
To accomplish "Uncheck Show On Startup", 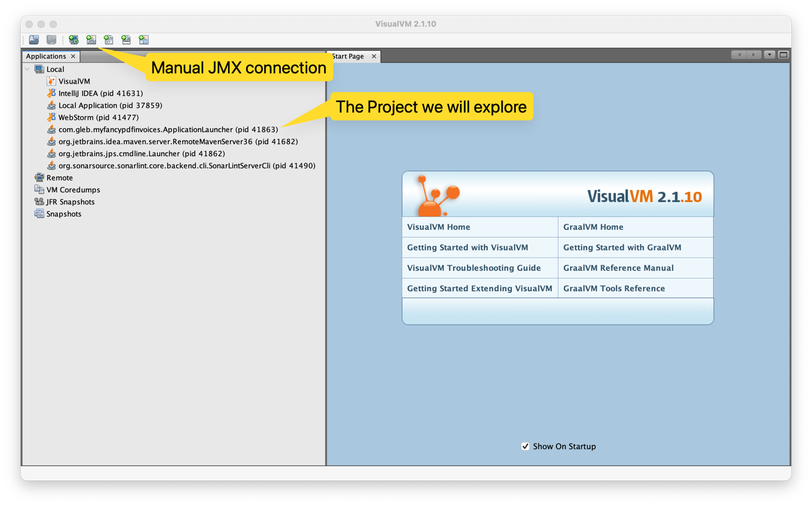I will 525,446.
